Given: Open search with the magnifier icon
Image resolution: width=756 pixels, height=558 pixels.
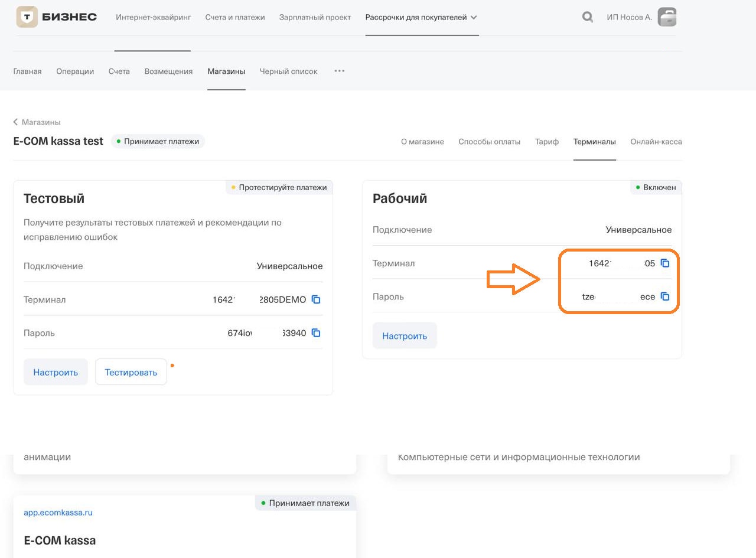Looking at the screenshot, I should pyautogui.click(x=587, y=17).
